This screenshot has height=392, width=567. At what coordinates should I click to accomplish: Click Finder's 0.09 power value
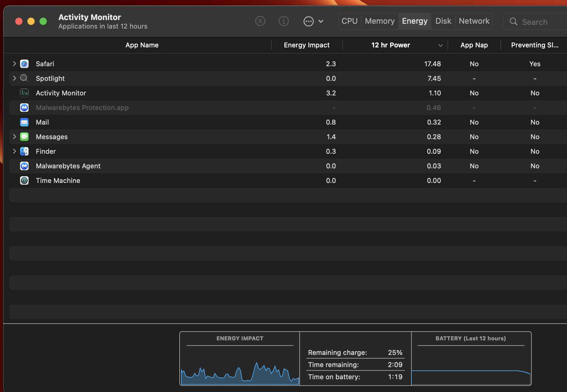[x=434, y=151]
